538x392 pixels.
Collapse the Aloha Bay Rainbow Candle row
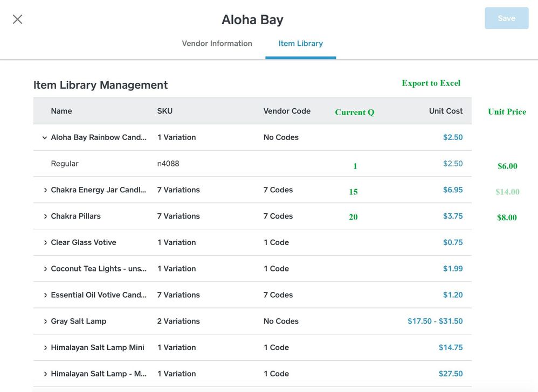tap(45, 137)
